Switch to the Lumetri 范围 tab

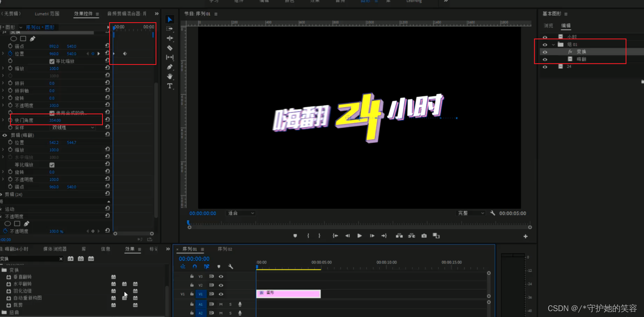pyautogui.click(x=47, y=14)
